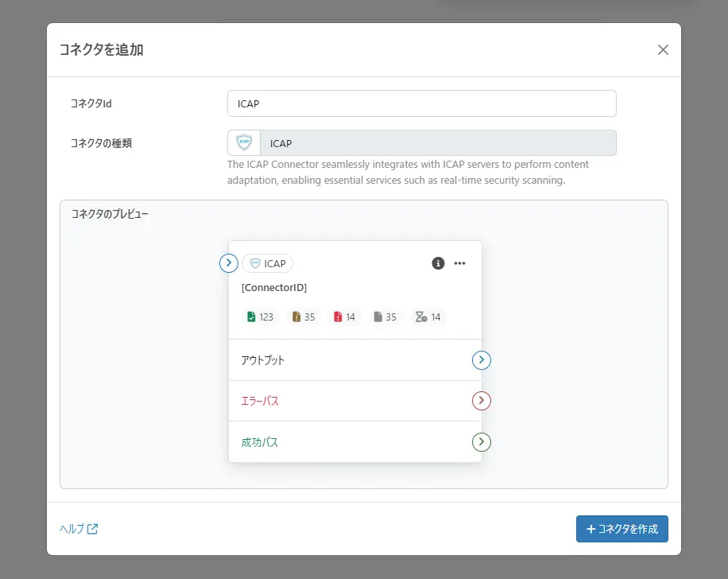Click the アウトプット output port arrow
Image resolution: width=728 pixels, height=579 pixels.
(x=482, y=360)
